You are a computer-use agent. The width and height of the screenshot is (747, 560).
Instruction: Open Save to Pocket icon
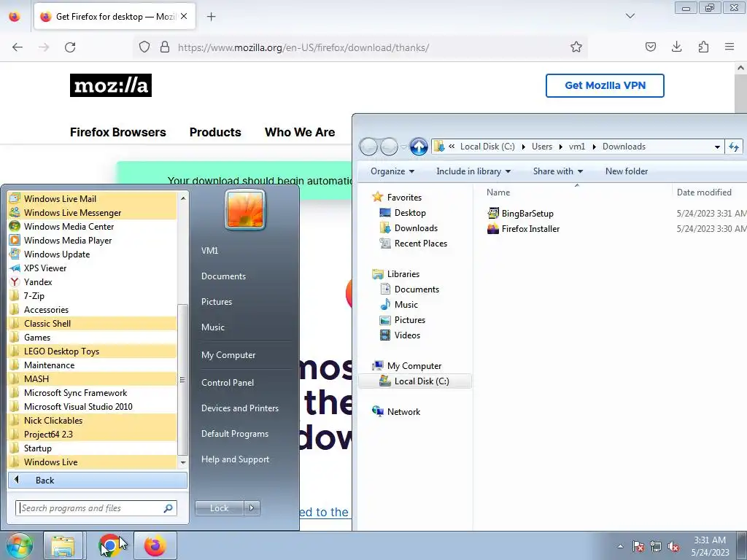[650, 47]
